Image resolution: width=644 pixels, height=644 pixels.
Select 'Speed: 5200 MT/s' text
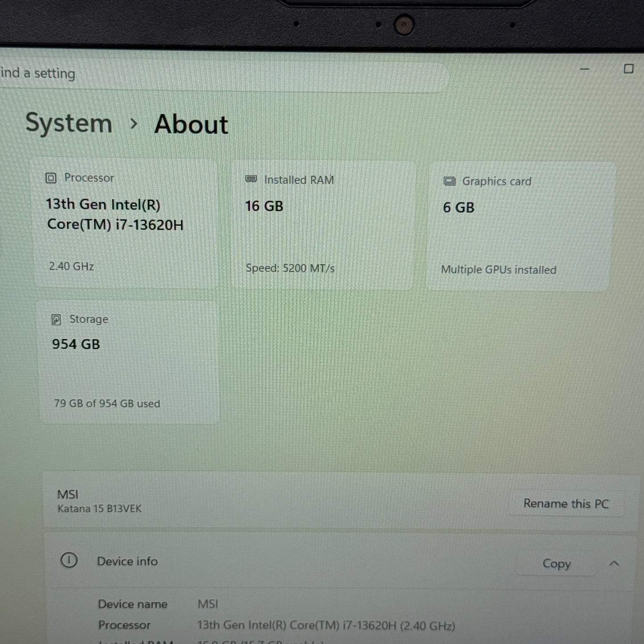click(290, 268)
